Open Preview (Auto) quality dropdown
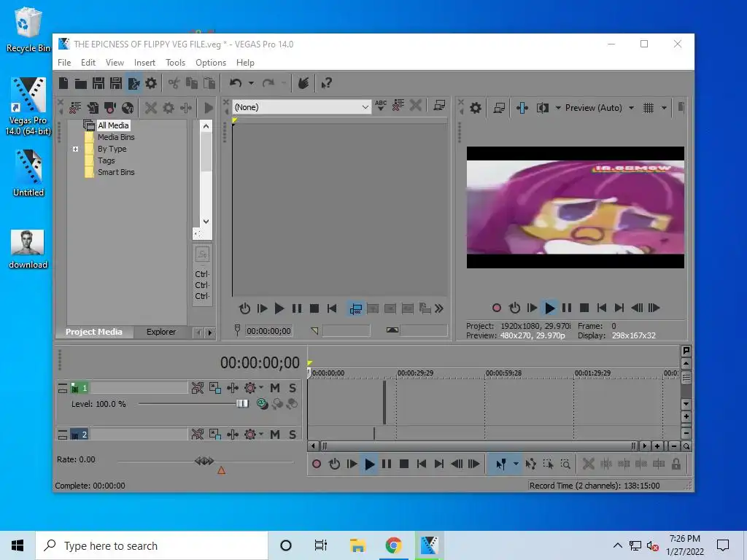The image size is (747, 560). point(631,108)
